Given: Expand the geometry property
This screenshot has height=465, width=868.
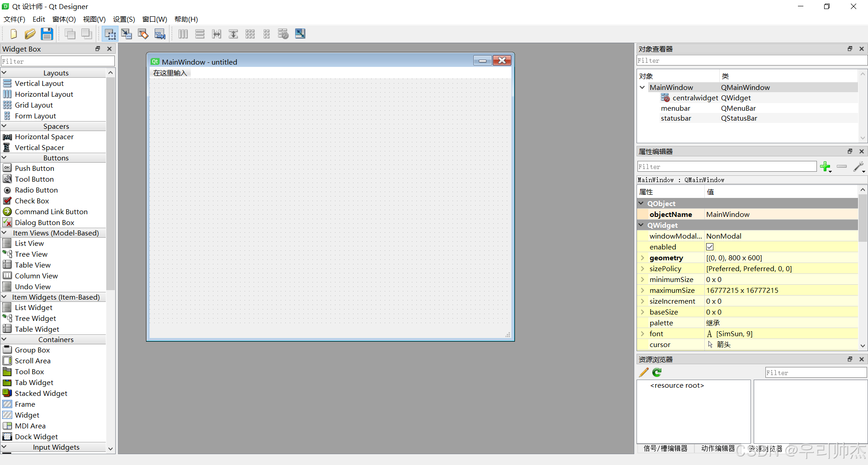Looking at the screenshot, I should [643, 258].
